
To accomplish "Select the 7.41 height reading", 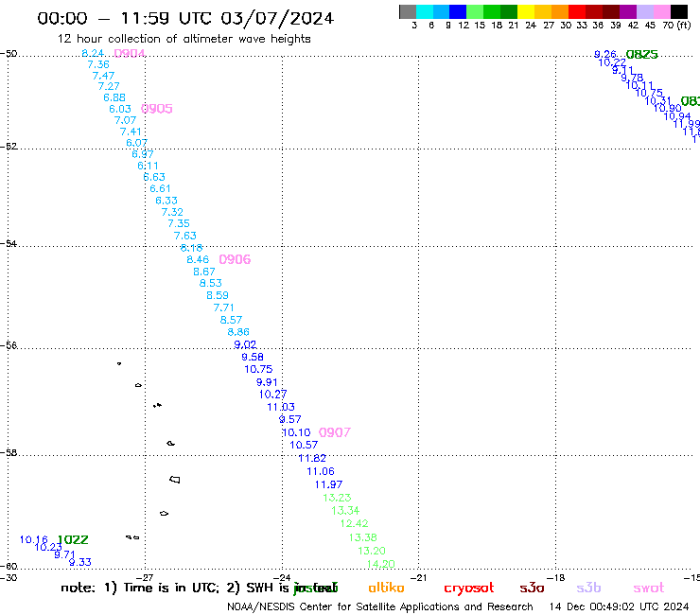I will 131,132.
